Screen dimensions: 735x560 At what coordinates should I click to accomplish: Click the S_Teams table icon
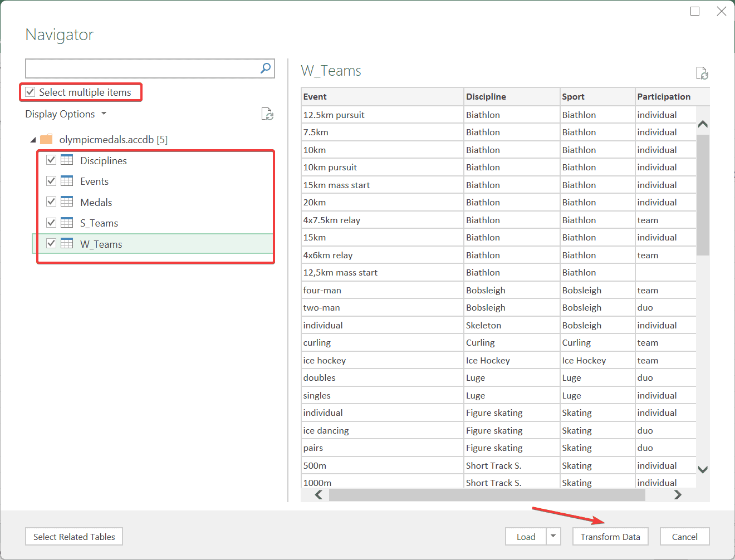pos(67,223)
